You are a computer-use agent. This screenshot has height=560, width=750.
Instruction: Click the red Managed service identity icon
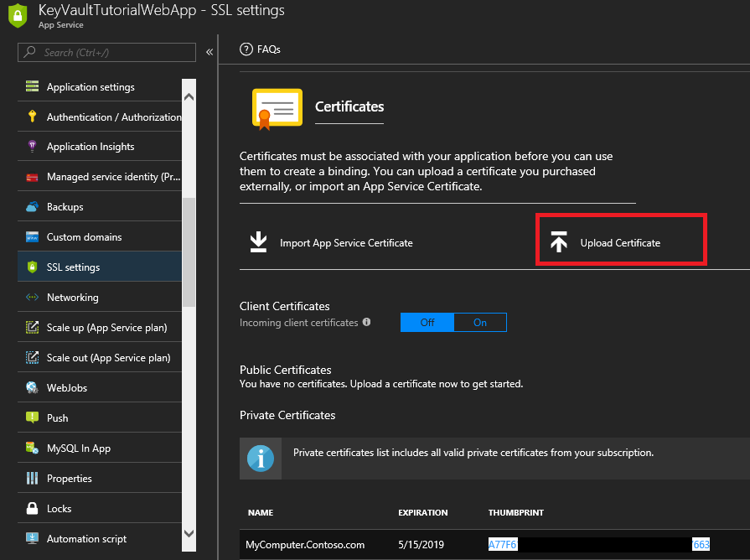coord(32,177)
